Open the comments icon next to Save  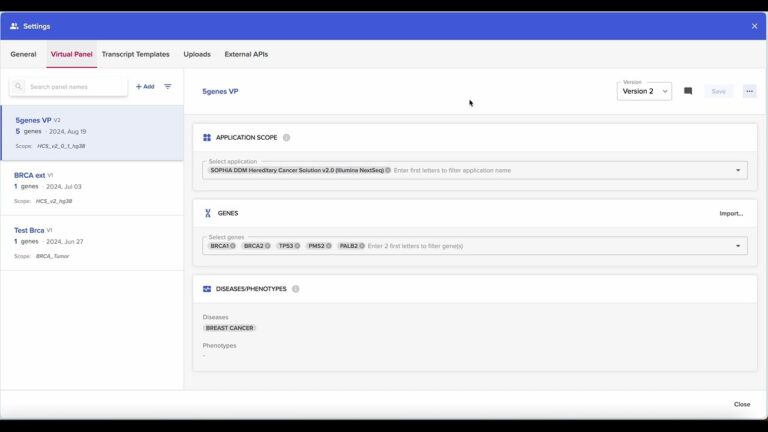(688, 91)
